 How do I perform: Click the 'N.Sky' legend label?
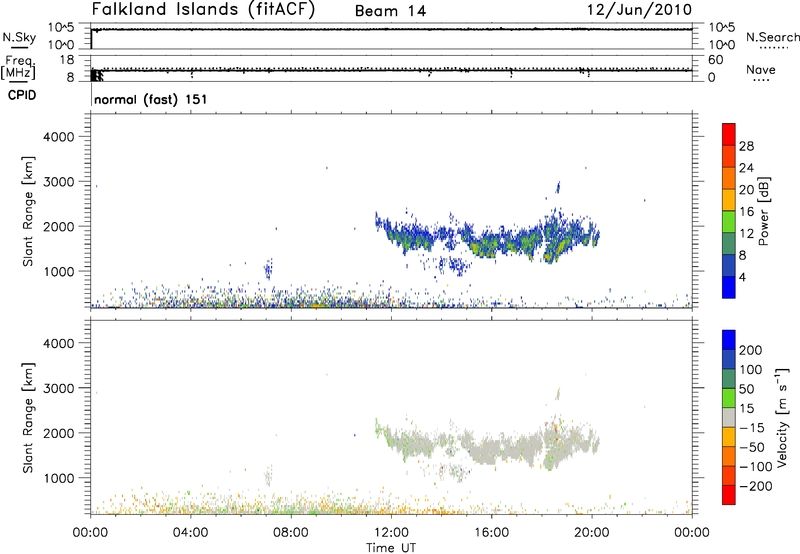(19, 37)
